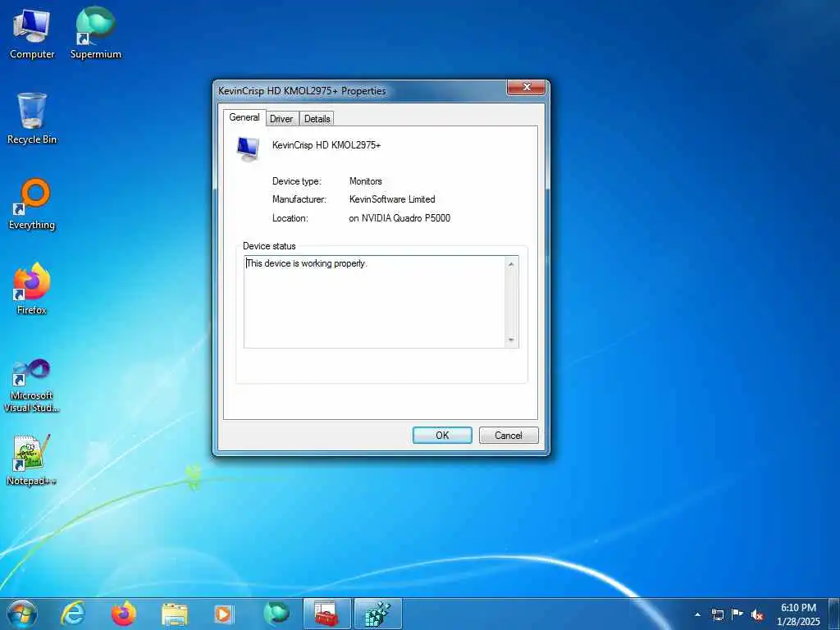The width and height of the screenshot is (840, 630).
Task: Show hidden system tray icons
Action: tap(697, 614)
